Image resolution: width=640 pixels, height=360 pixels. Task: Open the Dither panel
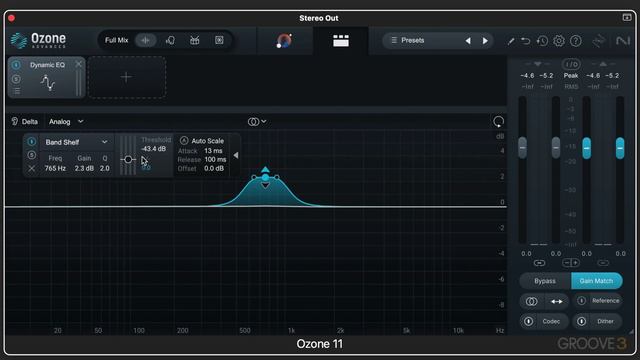(605, 321)
